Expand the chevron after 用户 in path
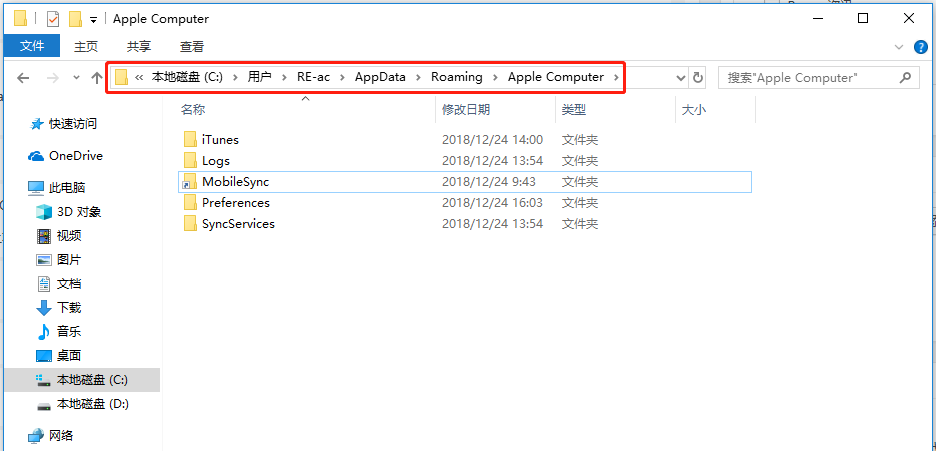The height and width of the screenshot is (451, 936). point(284,77)
